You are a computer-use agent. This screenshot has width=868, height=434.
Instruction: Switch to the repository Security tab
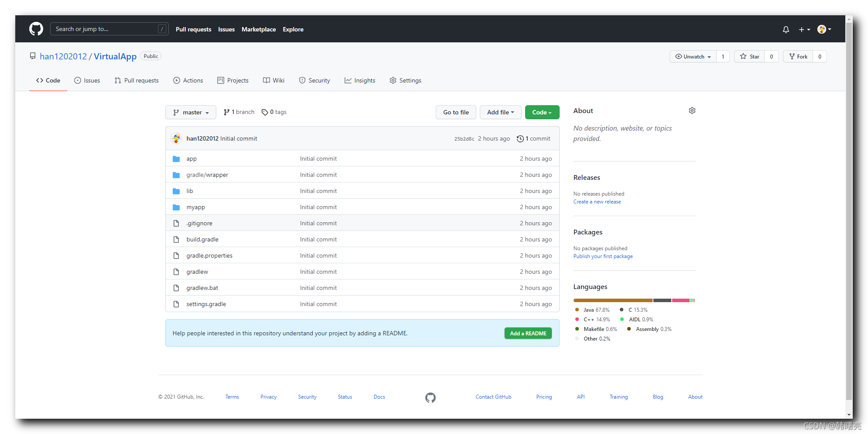[314, 80]
